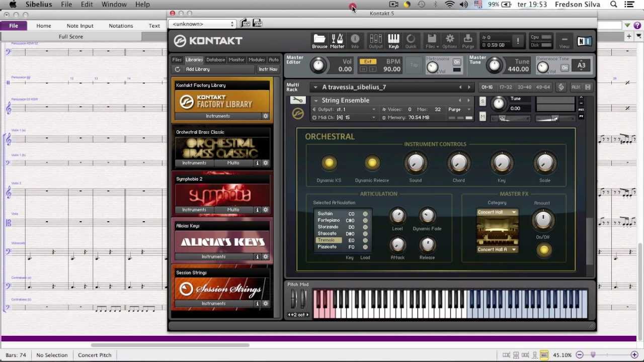Show the Output mixer section
Screen dimensions: 644x362
375,41
